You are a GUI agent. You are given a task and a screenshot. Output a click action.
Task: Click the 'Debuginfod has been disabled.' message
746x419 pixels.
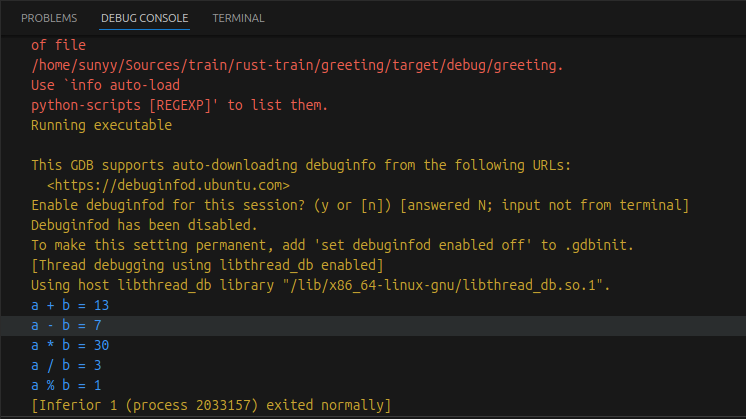pyautogui.click(x=140, y=225)
